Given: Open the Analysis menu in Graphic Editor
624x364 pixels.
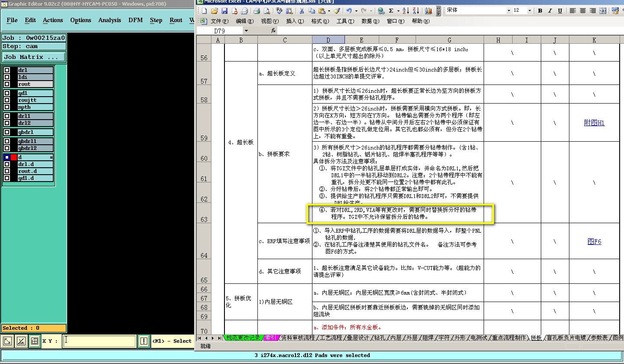Looking at the screenshot, I should tap(110, 20).
